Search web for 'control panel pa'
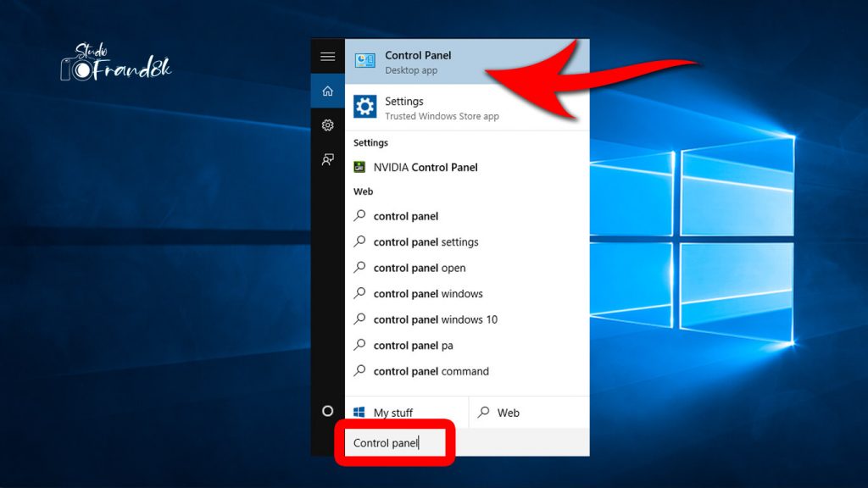This screenshot has width=868, height=488. click(413, 345)
